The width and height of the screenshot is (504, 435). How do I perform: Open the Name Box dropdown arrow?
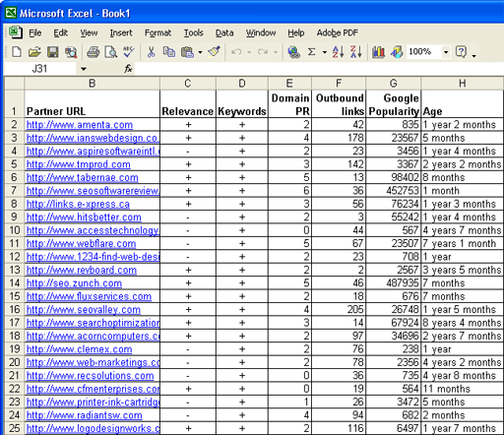(84, 69)
